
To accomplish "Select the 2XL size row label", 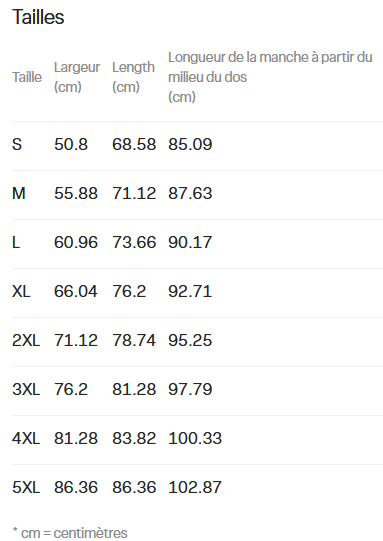I will (x=26, y=340).
